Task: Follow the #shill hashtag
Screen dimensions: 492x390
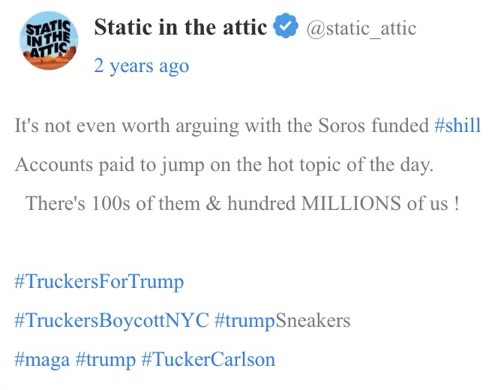Action: pos(457,126)
